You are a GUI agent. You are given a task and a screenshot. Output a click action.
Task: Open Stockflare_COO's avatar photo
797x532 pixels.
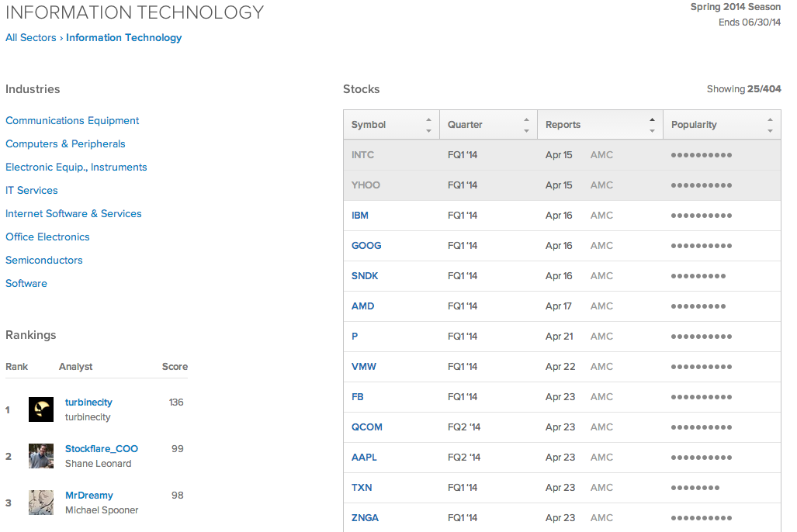coord(41,456)
